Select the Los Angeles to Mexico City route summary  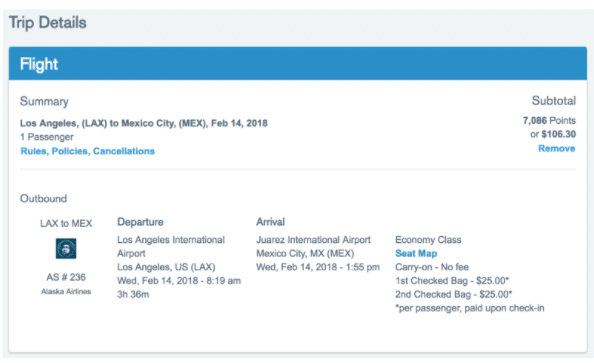(x=144, y=124)
